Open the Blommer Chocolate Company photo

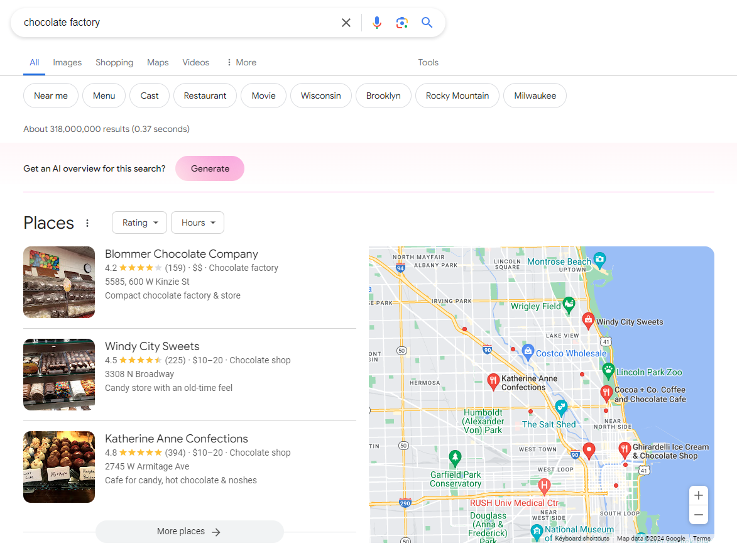tap(59, 282)
